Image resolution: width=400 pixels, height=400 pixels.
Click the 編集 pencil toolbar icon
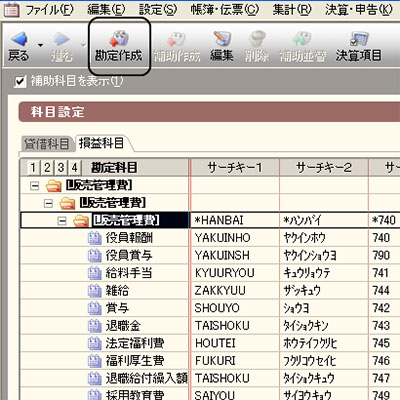[x=222, y=39]
